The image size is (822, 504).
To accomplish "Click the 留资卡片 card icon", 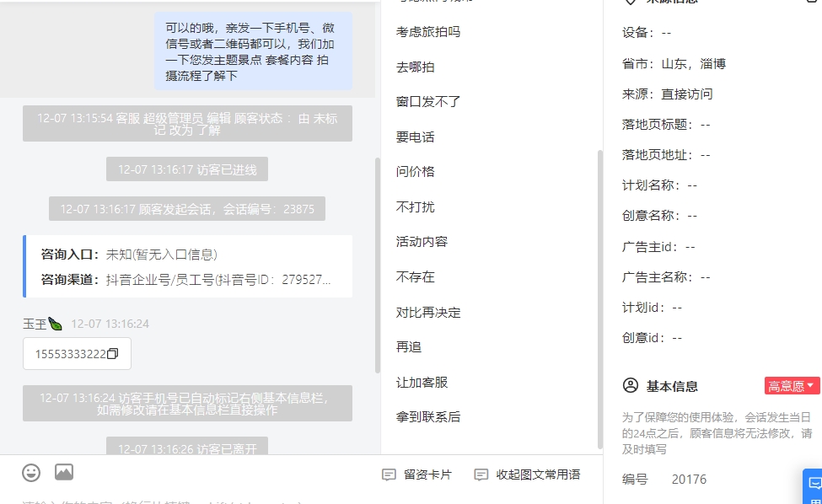I will pos(389,475).
